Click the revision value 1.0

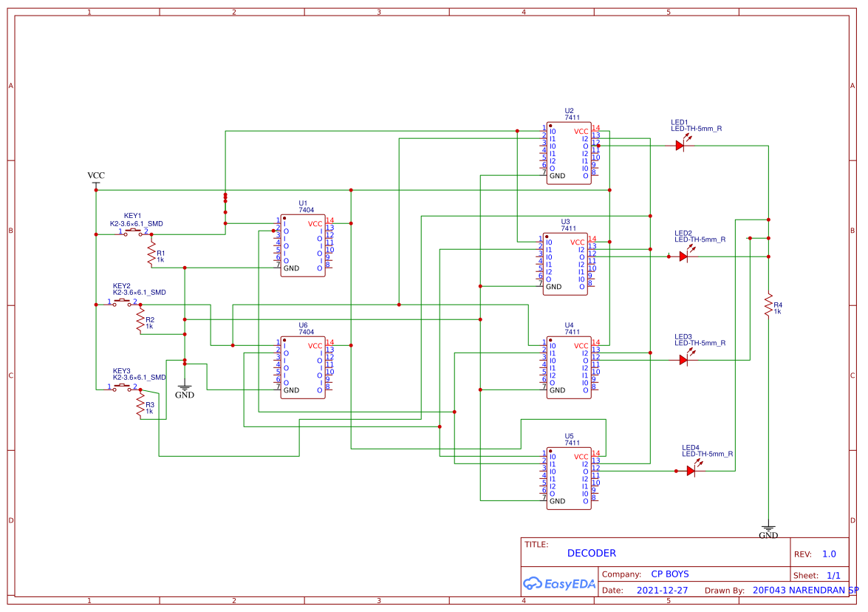click(829, 554)
